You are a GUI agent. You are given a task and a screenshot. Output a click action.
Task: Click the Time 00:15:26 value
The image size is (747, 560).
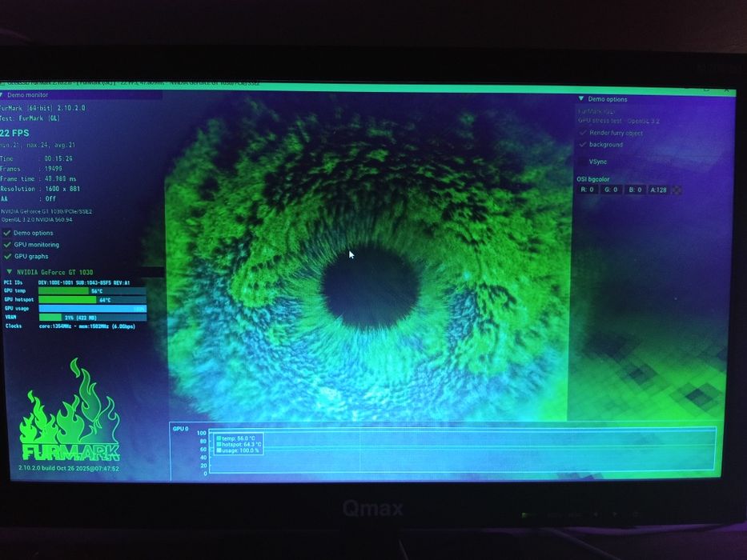[58, 158]
